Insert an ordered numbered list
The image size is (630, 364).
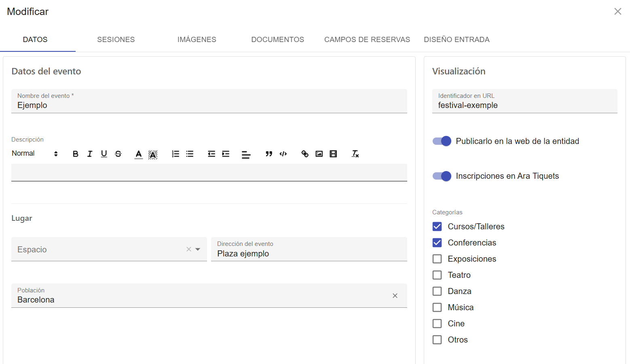point(175,154)
